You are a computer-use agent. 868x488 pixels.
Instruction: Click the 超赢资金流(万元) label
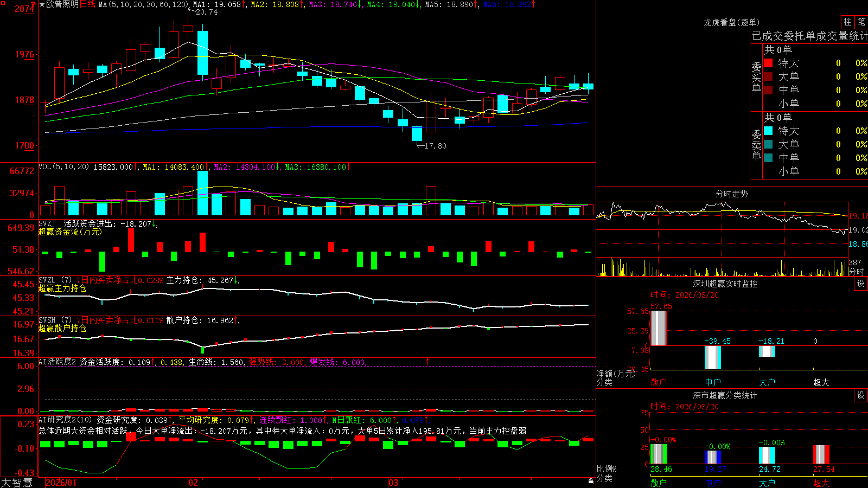pyautogui.click(x=70, y=232)
